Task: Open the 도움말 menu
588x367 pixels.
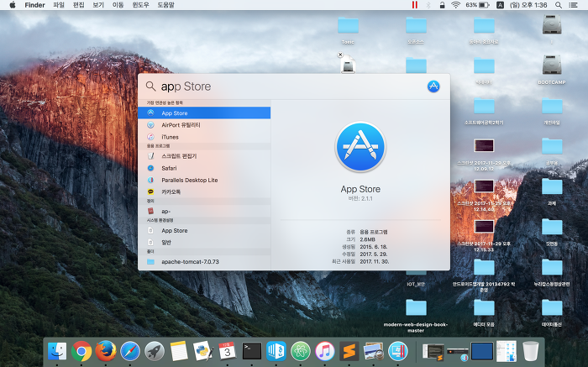Action: pos(165,5)
